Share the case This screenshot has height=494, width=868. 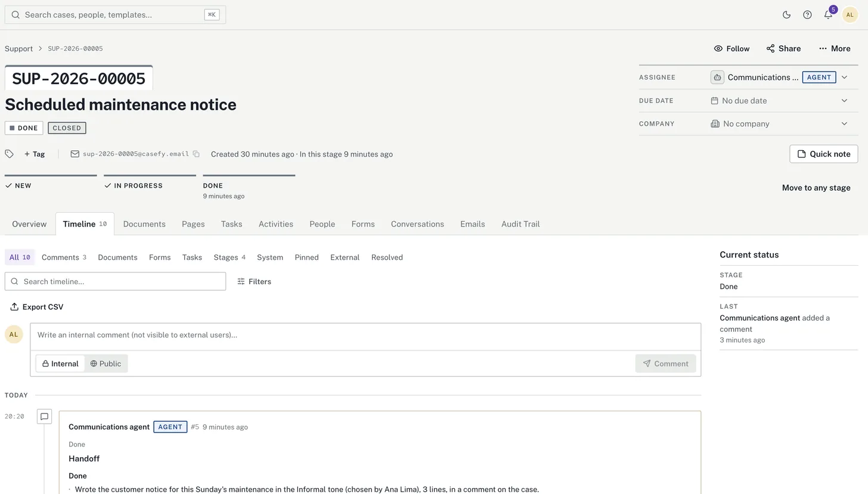[x=783, y=49]
